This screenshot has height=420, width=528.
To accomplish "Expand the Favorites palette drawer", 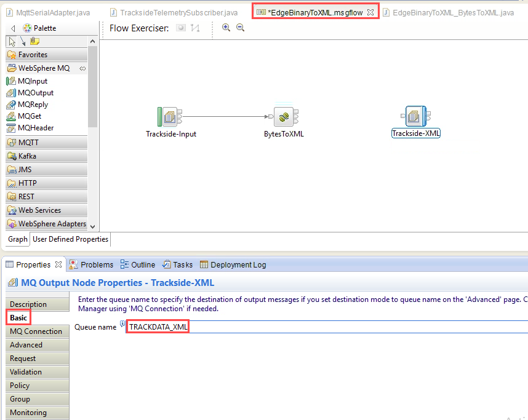I will click(47, 55).
